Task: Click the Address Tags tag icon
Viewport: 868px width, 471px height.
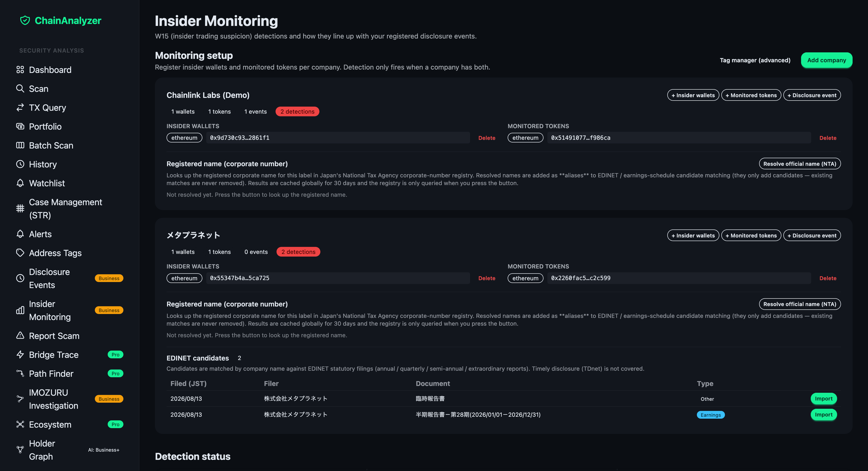Action: pyautogui.click(x=20, y=253)
